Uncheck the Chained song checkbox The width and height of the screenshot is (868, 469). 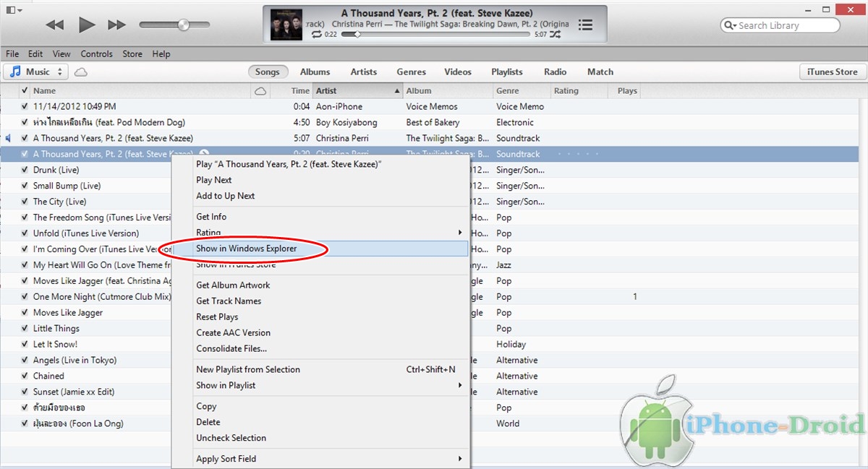[x=25, y=376]
